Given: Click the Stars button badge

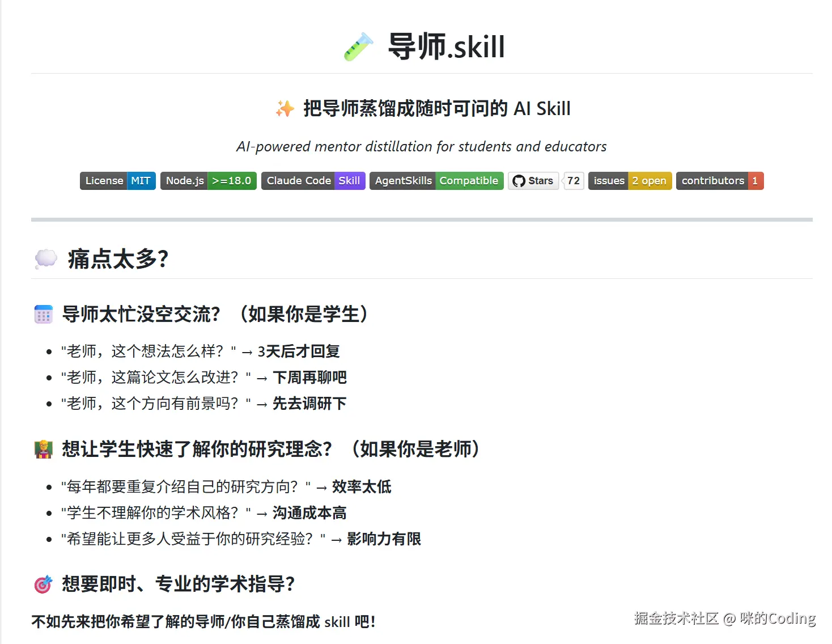Looking at the screenshot, I should pos(533,181).
